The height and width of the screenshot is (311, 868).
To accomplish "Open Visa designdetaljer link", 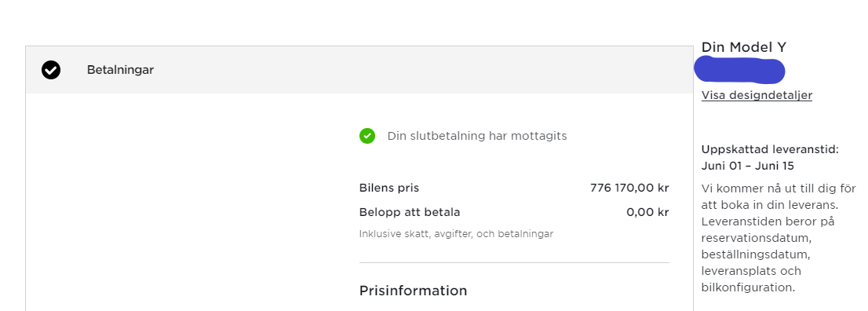I will 757,95.
